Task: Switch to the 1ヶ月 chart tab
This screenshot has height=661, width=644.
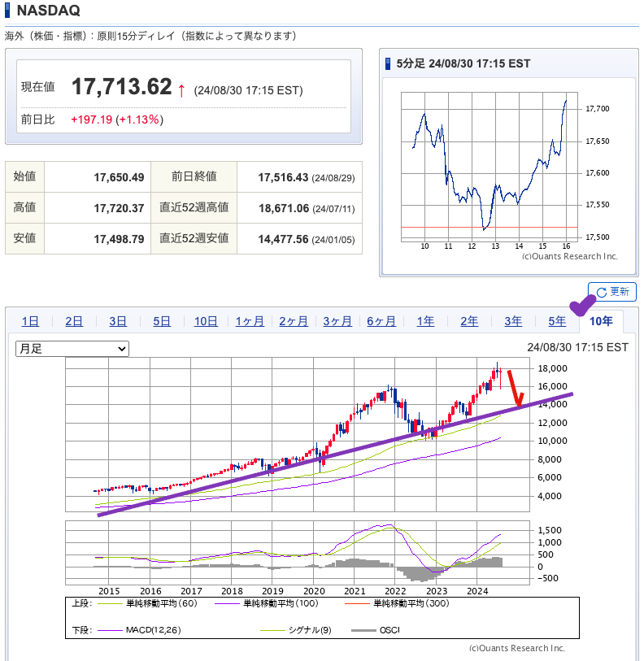Action: click(x=250, y=321)
